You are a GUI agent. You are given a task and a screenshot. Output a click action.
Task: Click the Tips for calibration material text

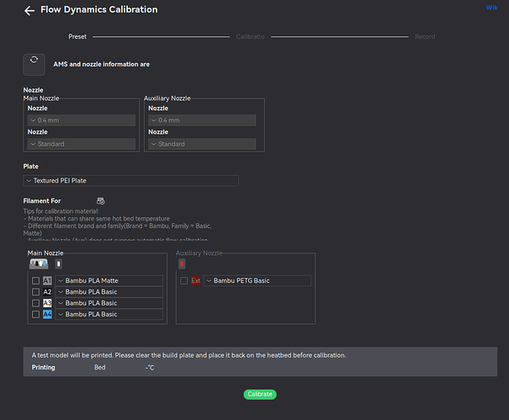61,211
